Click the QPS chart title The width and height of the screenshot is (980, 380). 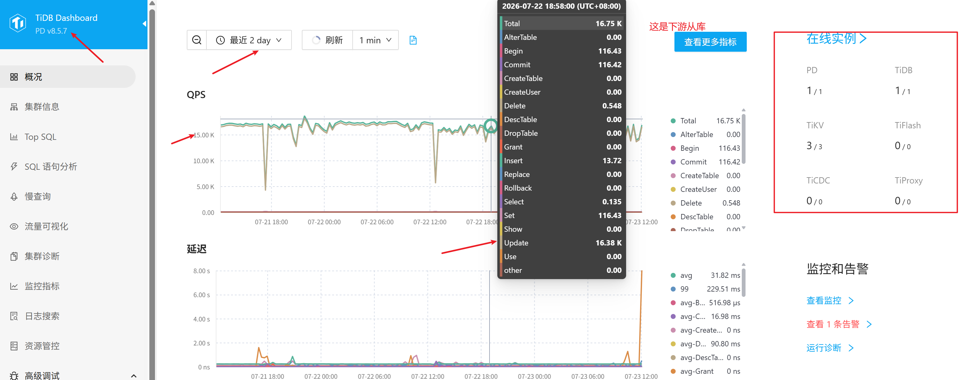click(196, 95)
